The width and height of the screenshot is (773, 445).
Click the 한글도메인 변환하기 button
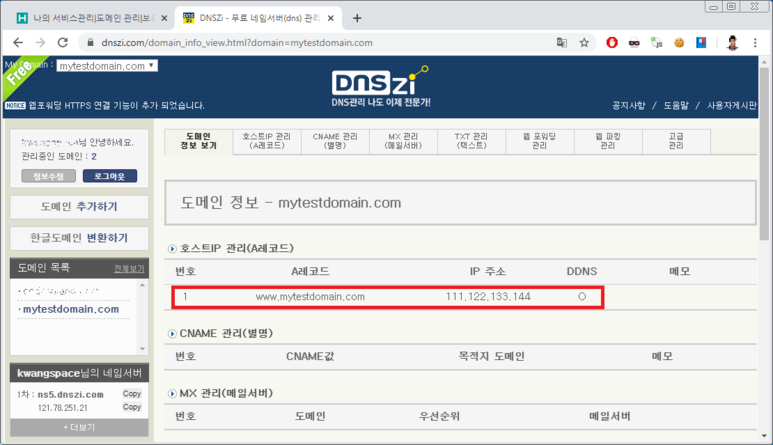click(79, 238)
